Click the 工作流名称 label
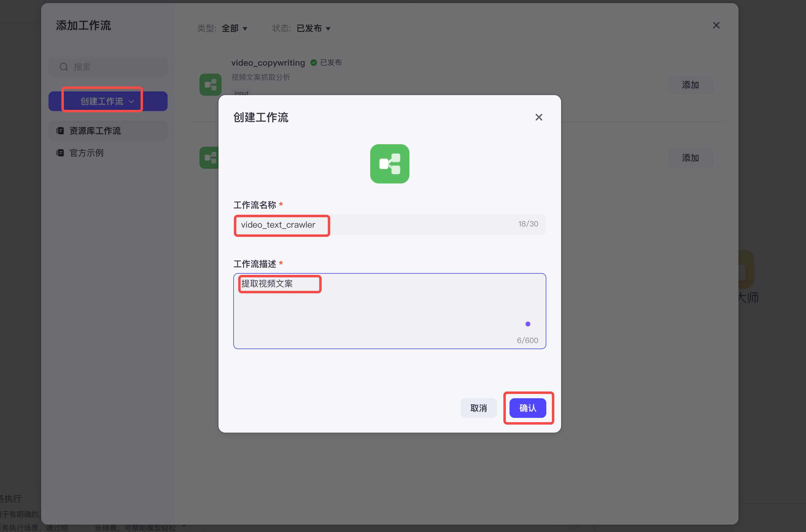 point(254,205)
